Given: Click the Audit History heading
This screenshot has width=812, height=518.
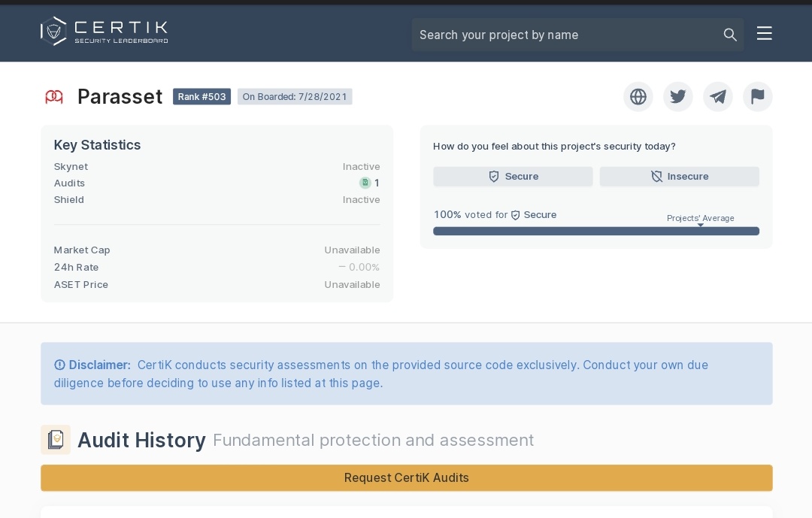Looking at the screenshot, I should 141,440.
